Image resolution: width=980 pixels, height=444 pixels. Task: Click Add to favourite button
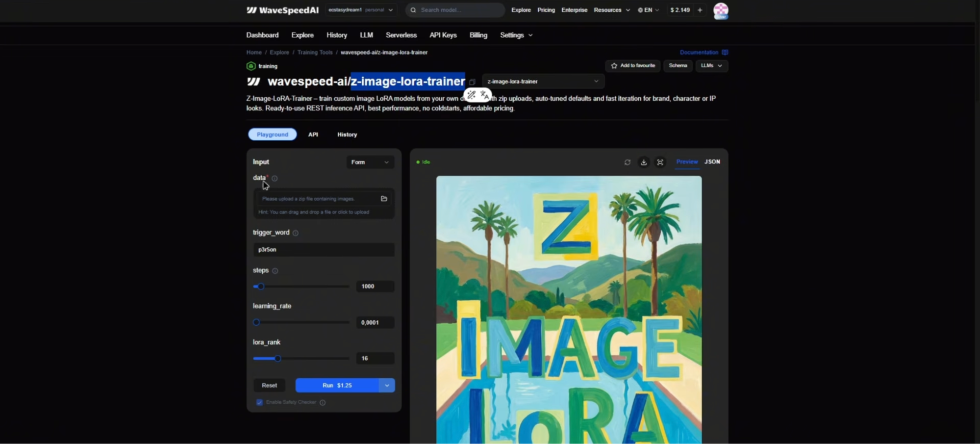pyautogui.click(x=633, y=66)
